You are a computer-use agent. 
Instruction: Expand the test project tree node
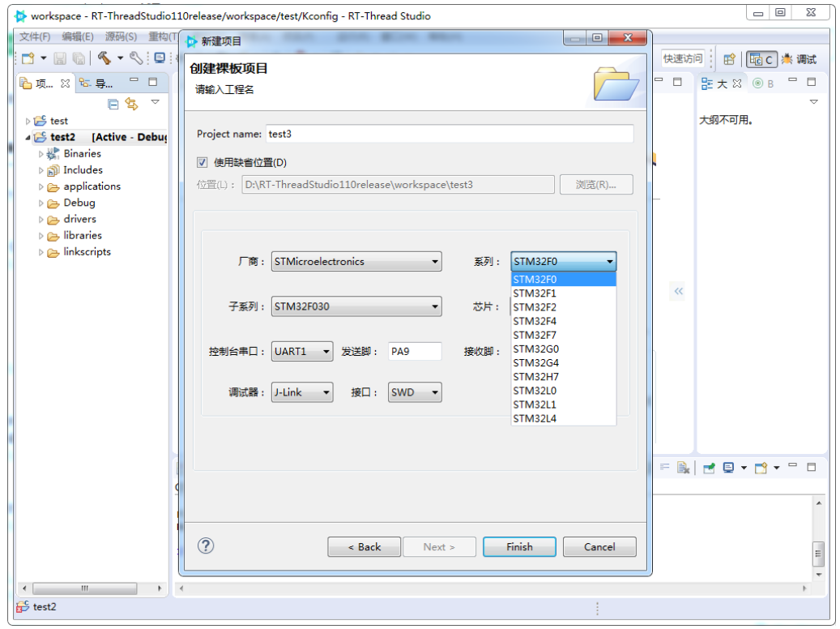pos(28,122)
